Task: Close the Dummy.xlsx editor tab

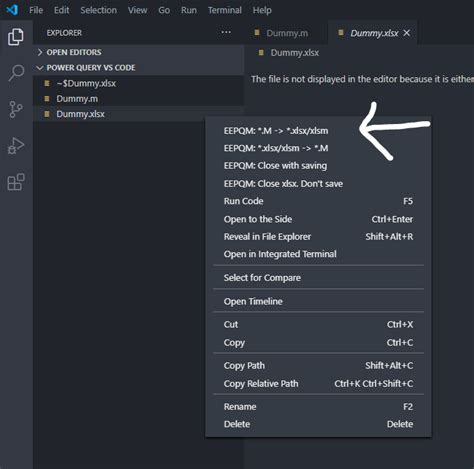Action: click(407, 33)
